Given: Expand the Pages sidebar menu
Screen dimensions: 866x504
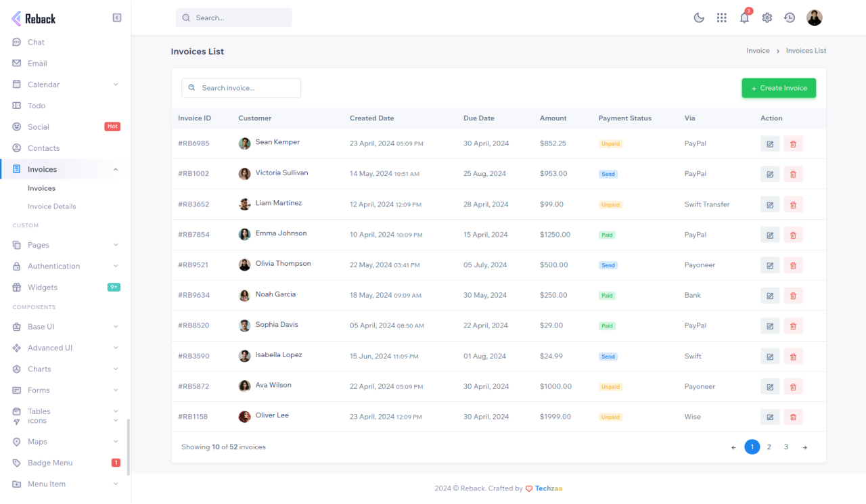Looking at the screenshot, I should 65,245.
